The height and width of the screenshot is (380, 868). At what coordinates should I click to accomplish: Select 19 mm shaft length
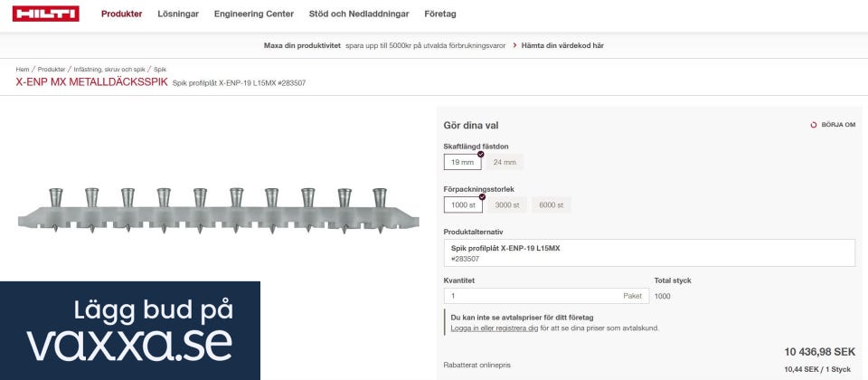click(x=463, y=162)
